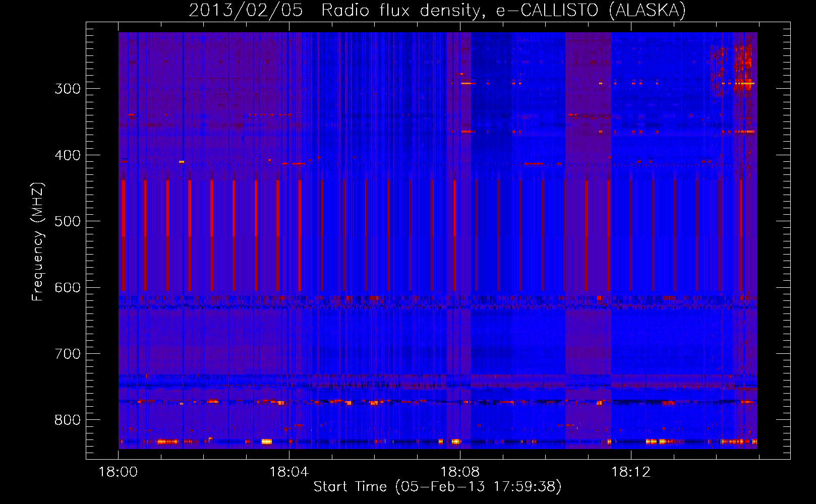Click the Start Time axis label
Viewport: 816px width, 504px height.
(x=437, y=486)
